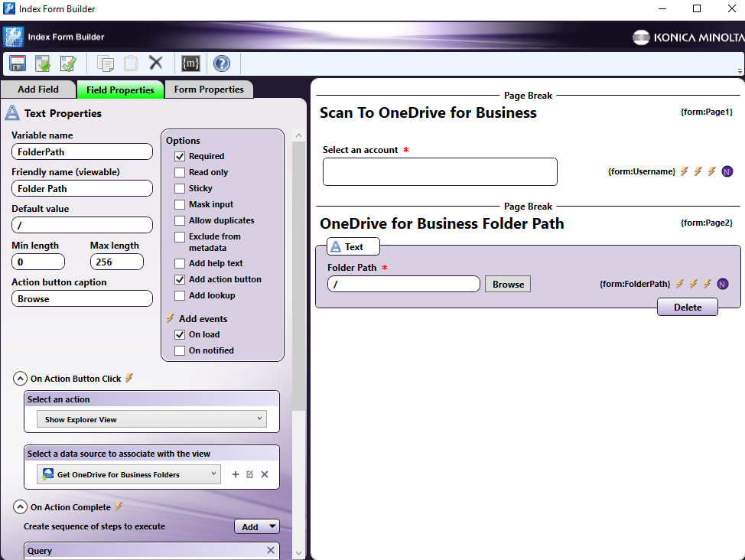Open the {m} metadata browser icon
The height and width of the screenshot is (560, 745).
pos(190,63)
